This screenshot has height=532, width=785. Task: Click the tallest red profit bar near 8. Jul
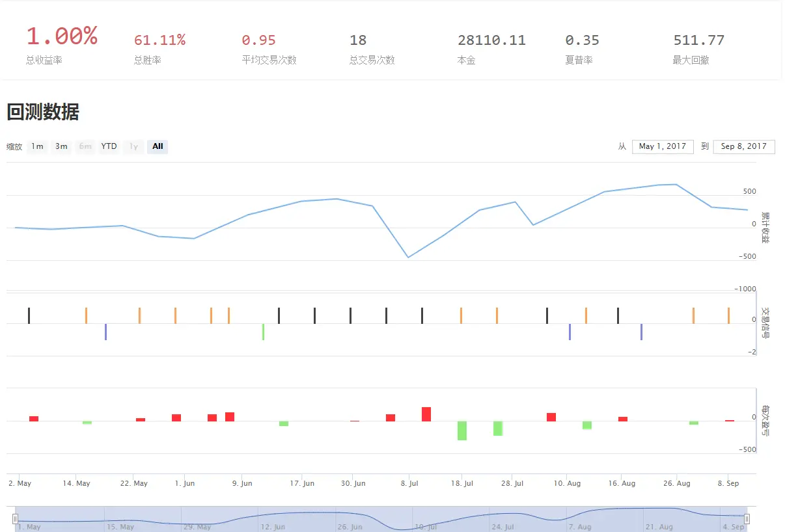[426, 414]
